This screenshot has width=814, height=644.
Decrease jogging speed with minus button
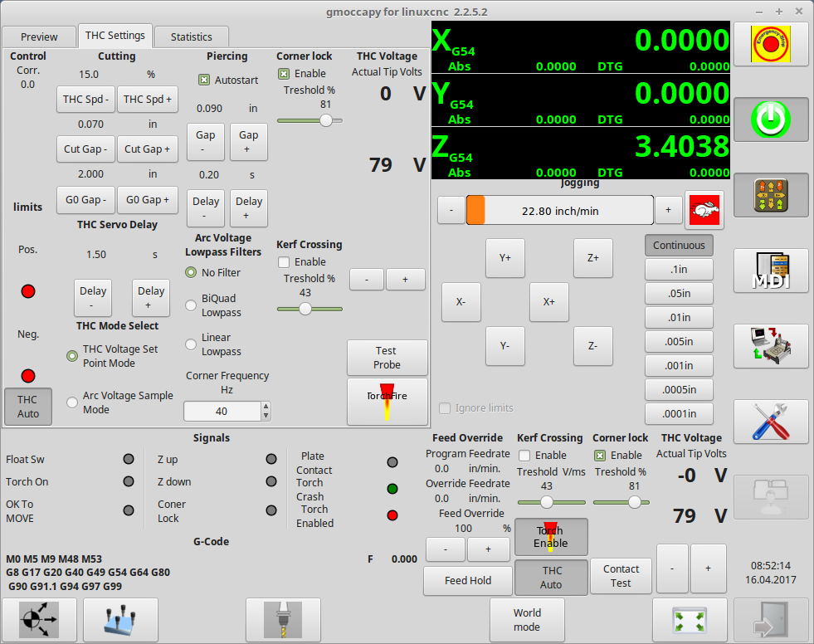(x=451, y=210)
